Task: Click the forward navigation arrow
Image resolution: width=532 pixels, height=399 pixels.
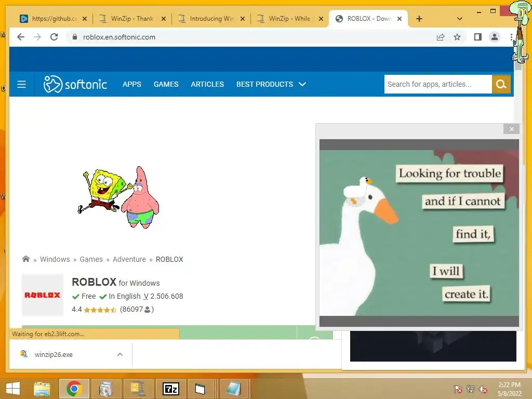Action: click(x=37, y=37)
